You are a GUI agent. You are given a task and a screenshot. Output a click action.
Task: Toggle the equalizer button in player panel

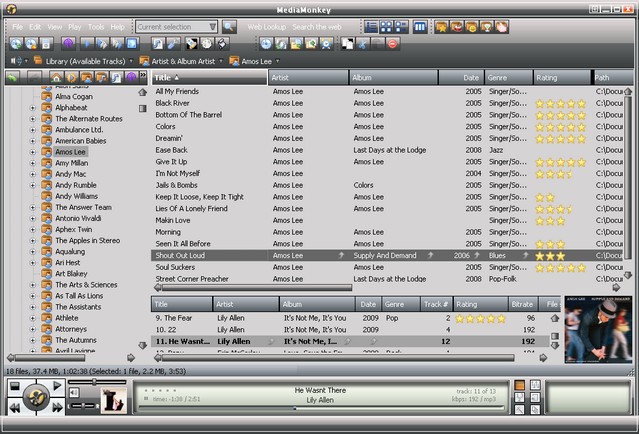tap(535, 385)
